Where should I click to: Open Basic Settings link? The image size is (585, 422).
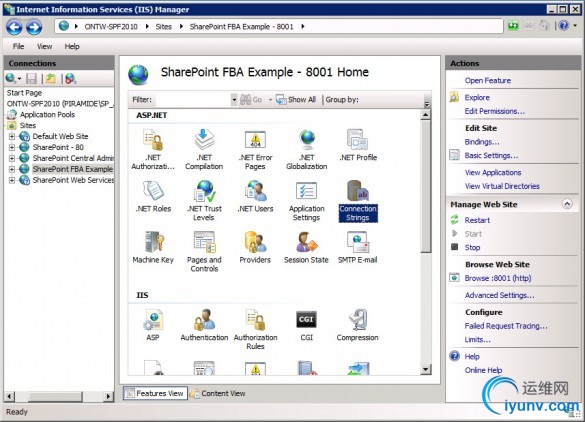tap(491, 156)
